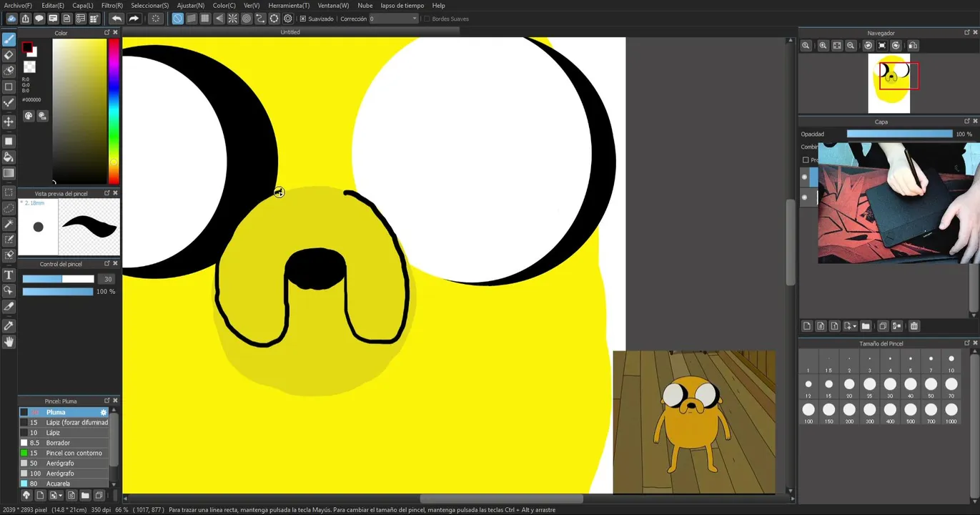Image resolution: width=980 pixels, height=515 pixels.
Task: Click the Navegador canvas thumbnail
Action: tap(889, 83)
